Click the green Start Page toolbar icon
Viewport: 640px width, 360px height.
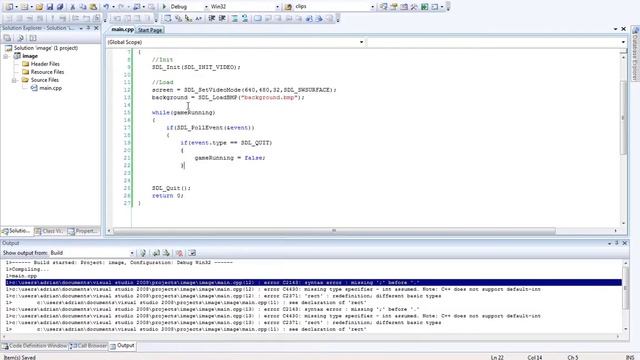424,7
